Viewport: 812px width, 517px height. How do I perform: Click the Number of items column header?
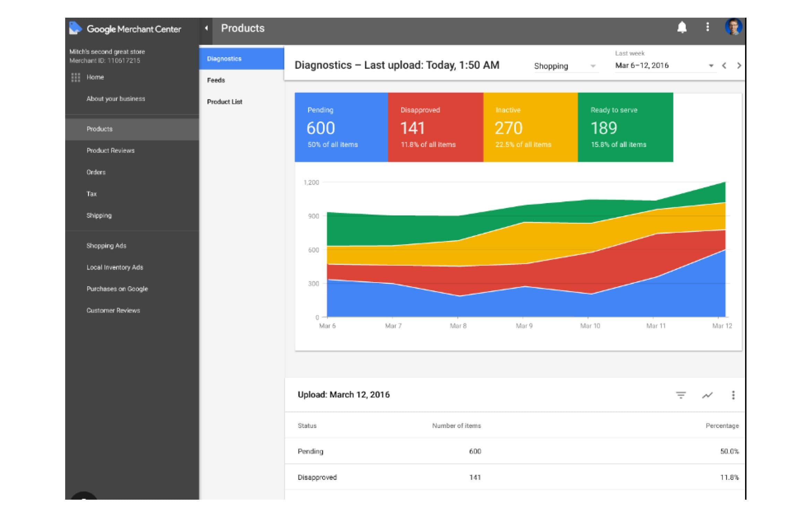point(456,426)
